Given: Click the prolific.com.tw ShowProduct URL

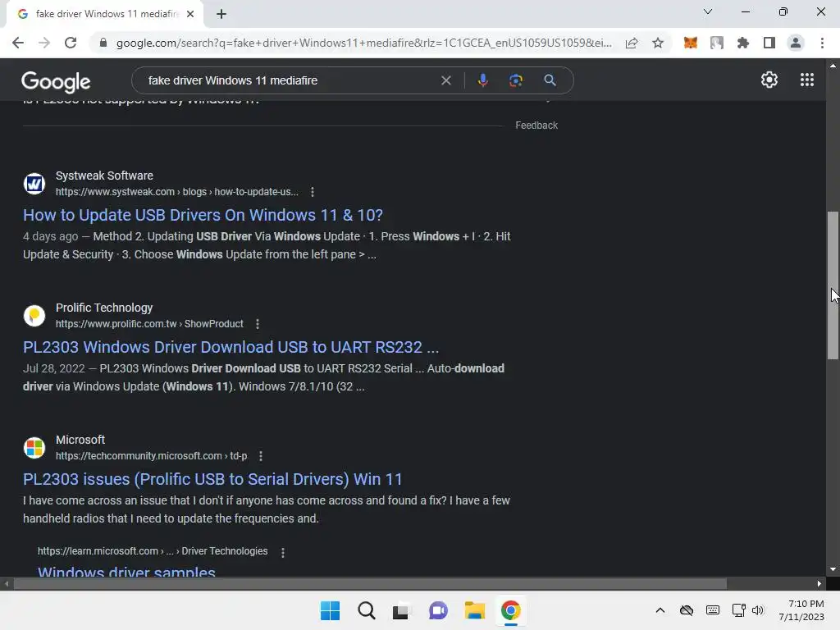Looking at the screenshot, I should tap(149, 324).
